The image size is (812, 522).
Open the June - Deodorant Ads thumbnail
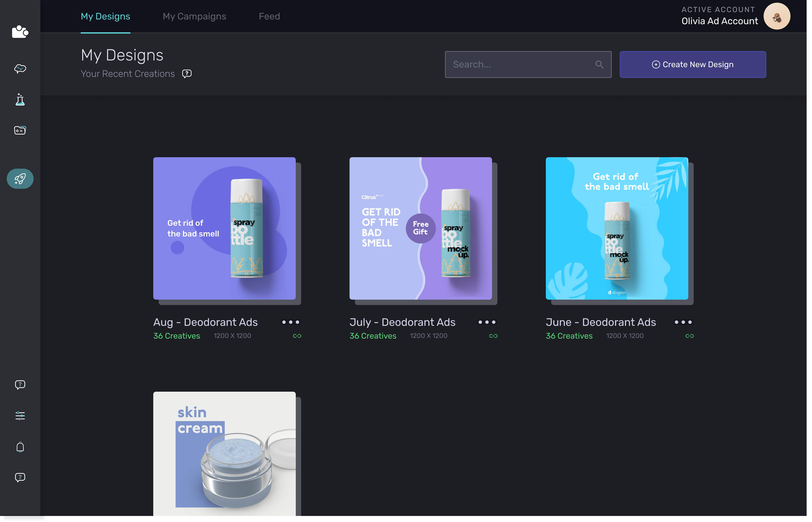click(617, 228)
